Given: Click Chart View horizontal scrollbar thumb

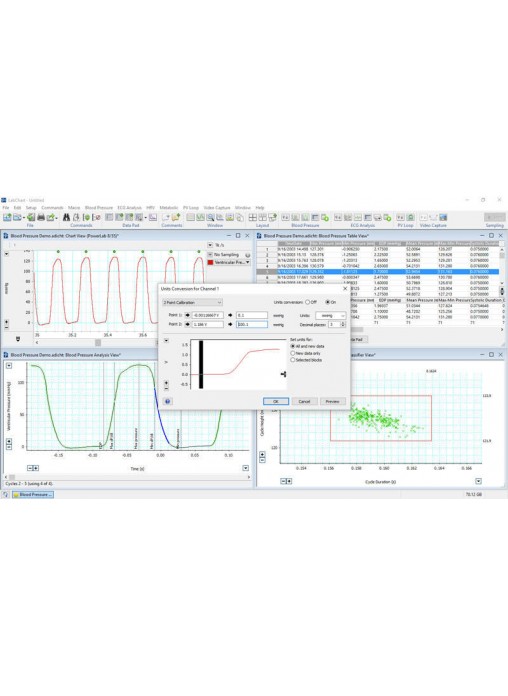Looking at the screenshot, I should click(x=98, y=342).
